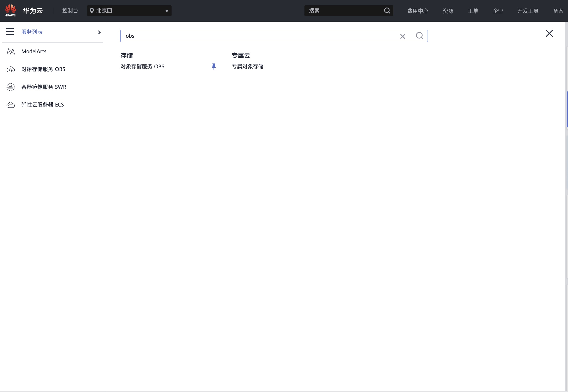The height and width of the screenshot is (392, 568).
Task: Unpin 对象存储服务 OBS from favorites
Action: [214, 67]
